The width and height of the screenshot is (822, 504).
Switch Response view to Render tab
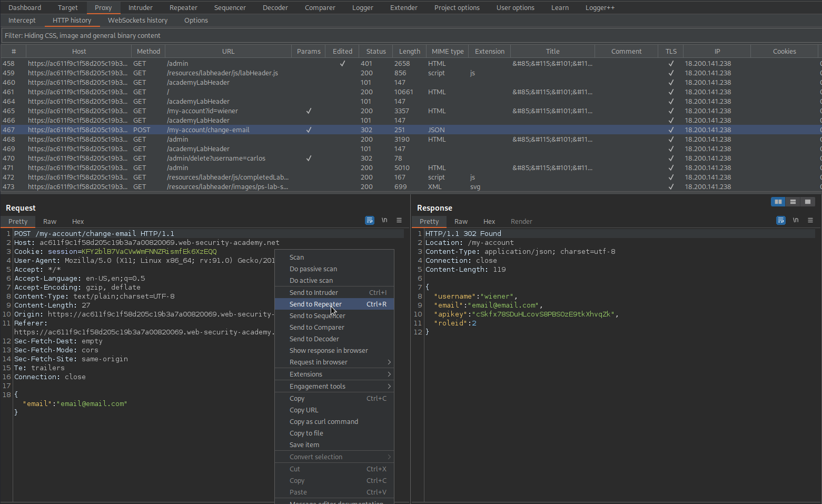coord(521,221)
